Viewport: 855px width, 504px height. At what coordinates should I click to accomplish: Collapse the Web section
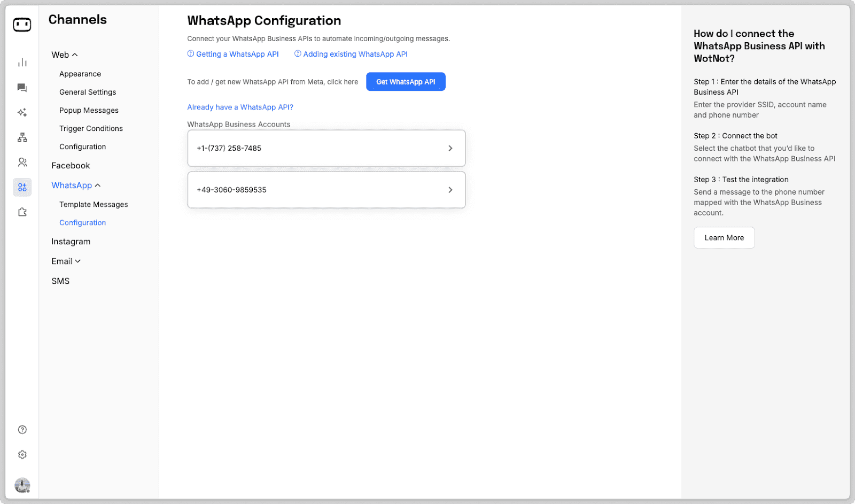(63, 55)
